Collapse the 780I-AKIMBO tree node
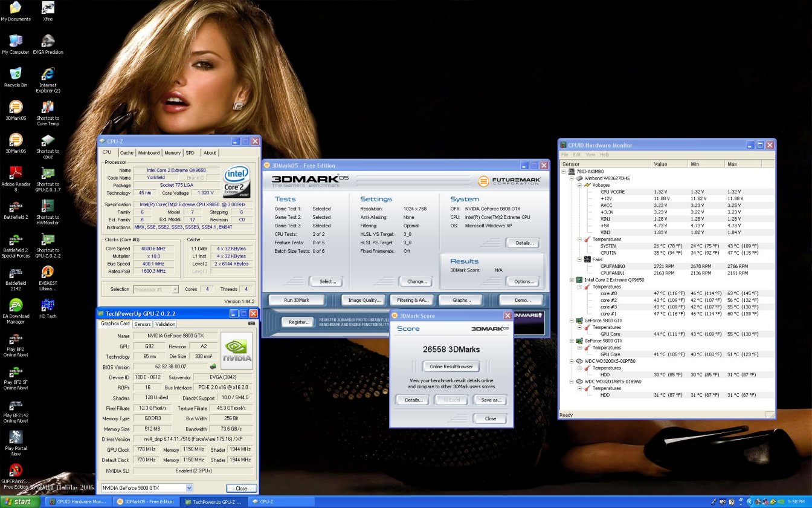812x508 pixels. (x=564, y=172)
